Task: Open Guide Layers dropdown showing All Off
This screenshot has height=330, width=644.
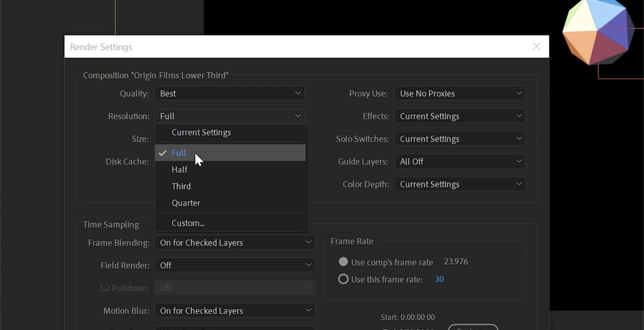Action: tap(460, 161)
